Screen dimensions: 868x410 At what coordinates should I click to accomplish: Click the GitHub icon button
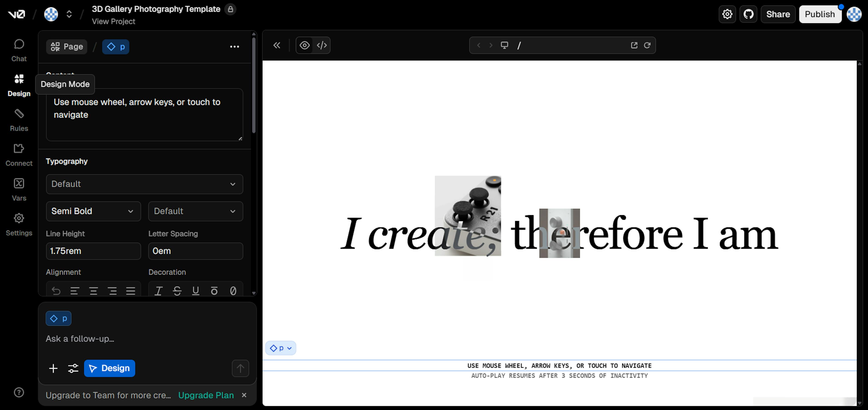(748, 14)
